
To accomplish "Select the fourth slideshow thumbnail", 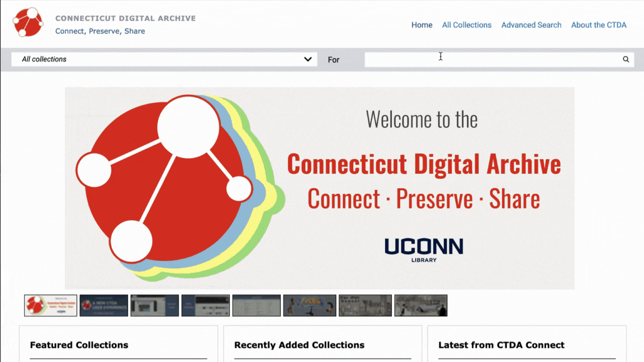I will [x=206, y=306].
